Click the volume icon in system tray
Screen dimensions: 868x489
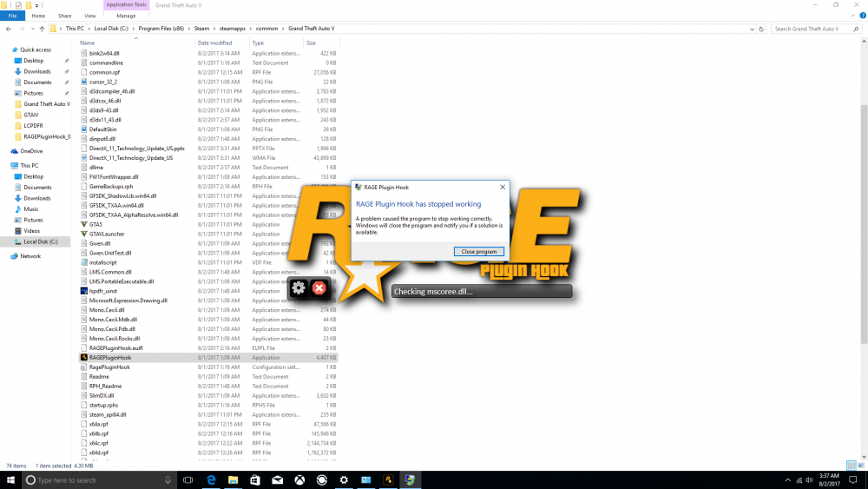[x=809, y=480]
